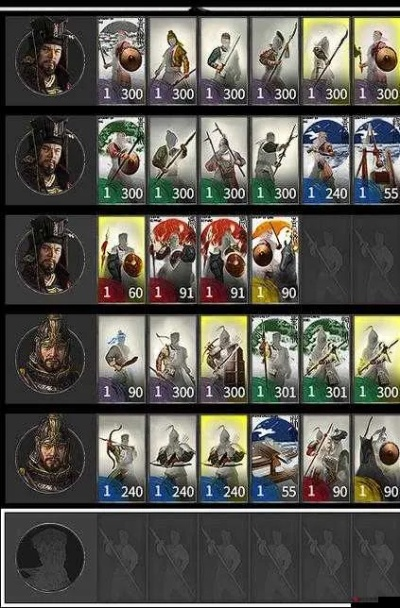Select the purple 90 unit with blue headband
400x608 pixels.
click(x=122, y=359)
